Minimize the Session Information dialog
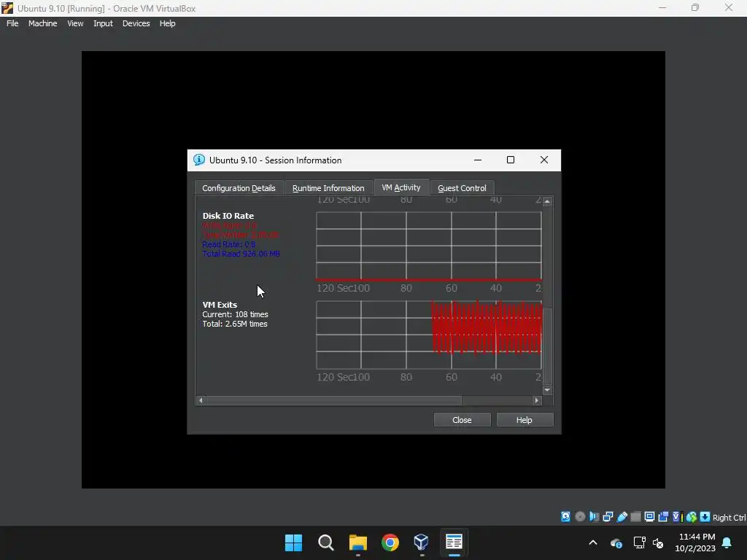This screenshot has width=747, height=560. pos(478,160)
